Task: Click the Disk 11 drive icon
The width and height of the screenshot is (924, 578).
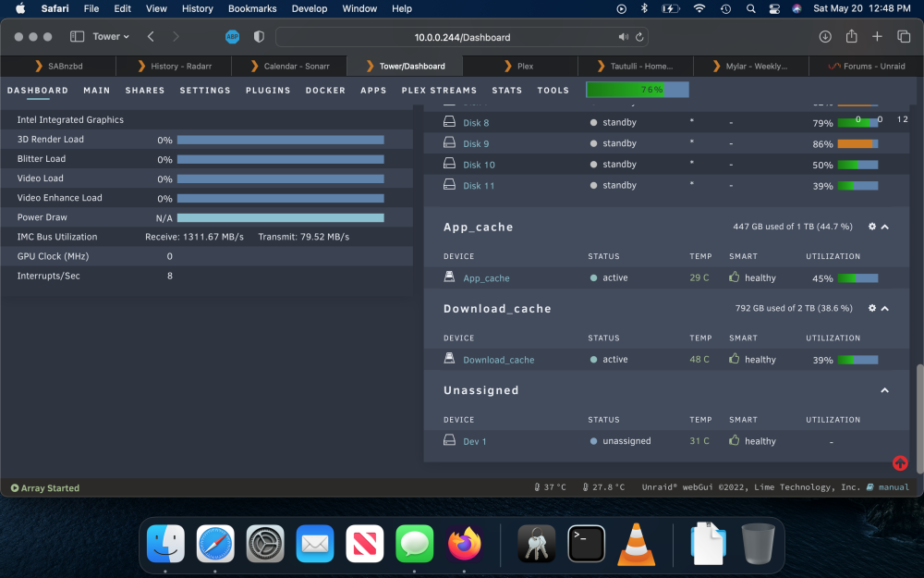Action: click(449, 185)
